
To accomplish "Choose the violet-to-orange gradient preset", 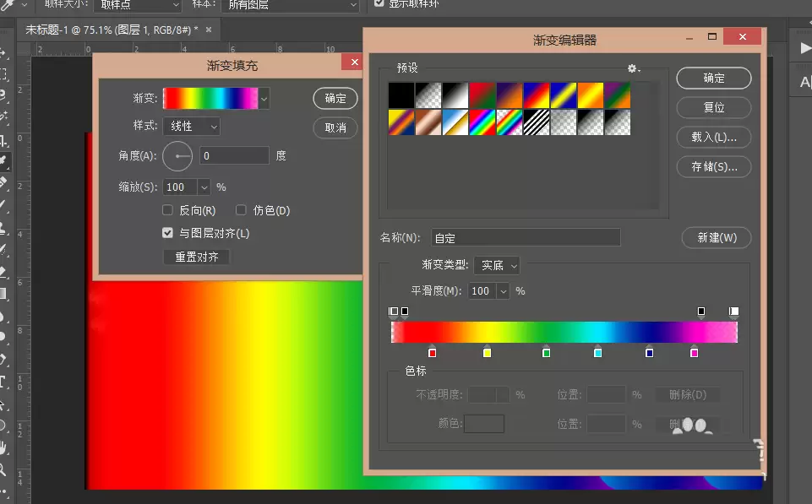I will [509, 95].
